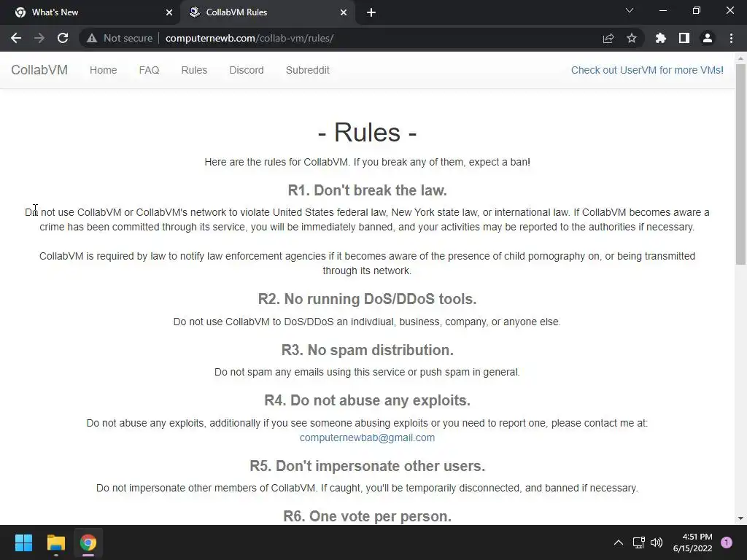Open a new browser tab
The height and width of the screenshot is (560, 747).
[x=371, y=12]
